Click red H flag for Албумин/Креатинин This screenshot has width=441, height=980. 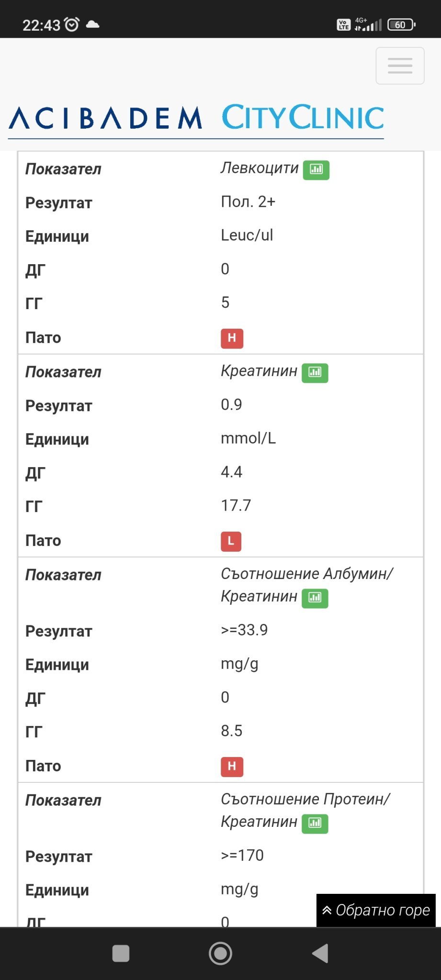(232, 767)
